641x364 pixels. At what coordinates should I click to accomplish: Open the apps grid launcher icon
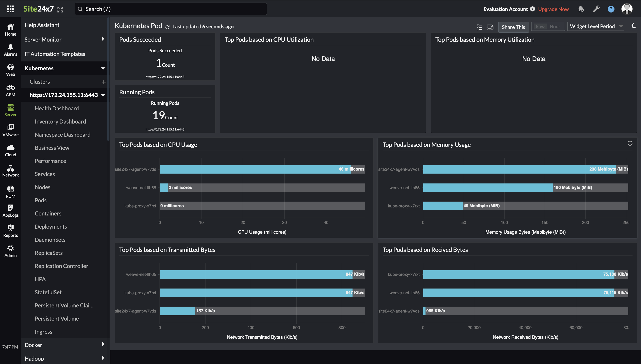[11, 9]
